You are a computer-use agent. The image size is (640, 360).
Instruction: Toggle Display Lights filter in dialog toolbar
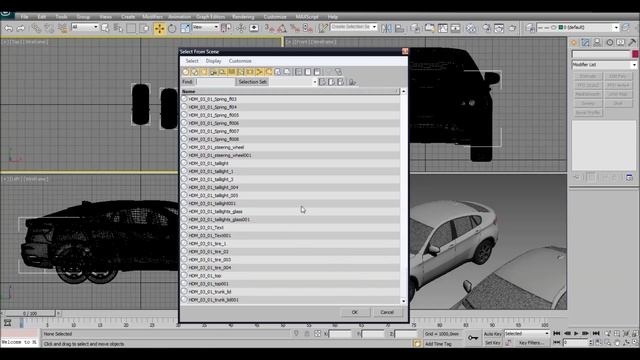(x=204, y=72)
